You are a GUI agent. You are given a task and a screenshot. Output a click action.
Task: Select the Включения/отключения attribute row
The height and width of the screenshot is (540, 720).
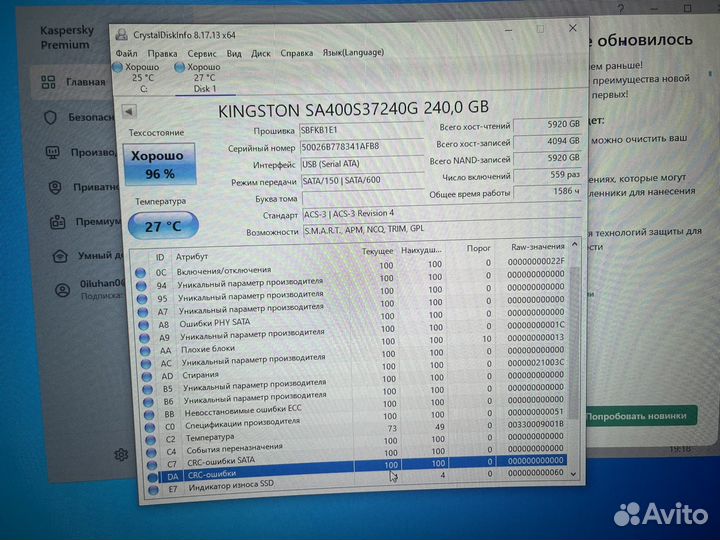(x=350, y=268)
